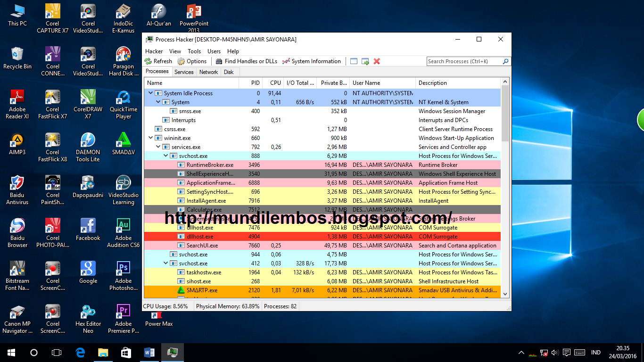This screenshot has height=362, width=644.
Task: Open Task View on the taskbar
Action: tap(57, 353)
